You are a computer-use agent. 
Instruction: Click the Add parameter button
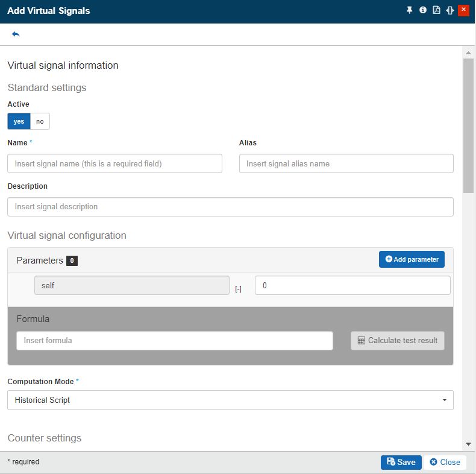[x=412, y=259]
